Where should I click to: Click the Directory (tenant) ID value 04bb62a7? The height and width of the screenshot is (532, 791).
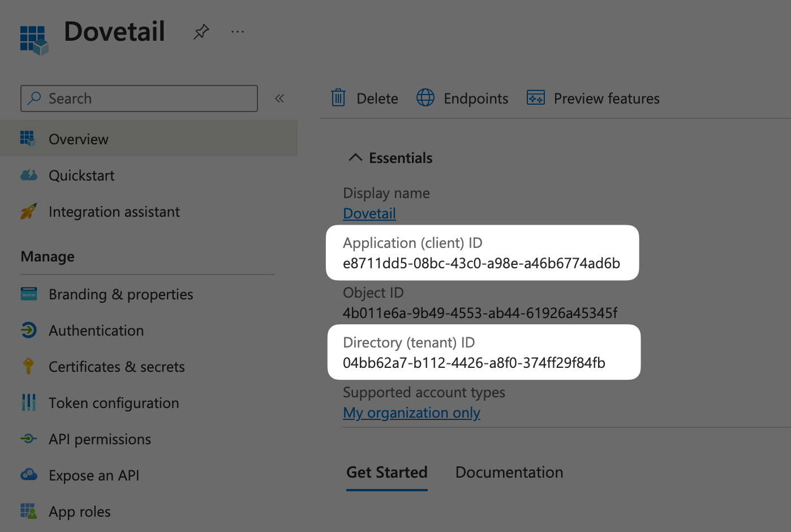point(474,363)
